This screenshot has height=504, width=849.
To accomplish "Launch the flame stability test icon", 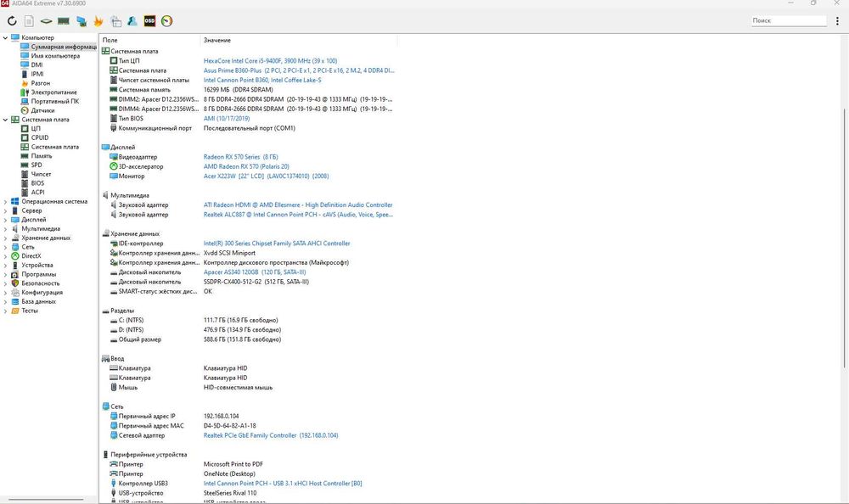I will point(98,21).
